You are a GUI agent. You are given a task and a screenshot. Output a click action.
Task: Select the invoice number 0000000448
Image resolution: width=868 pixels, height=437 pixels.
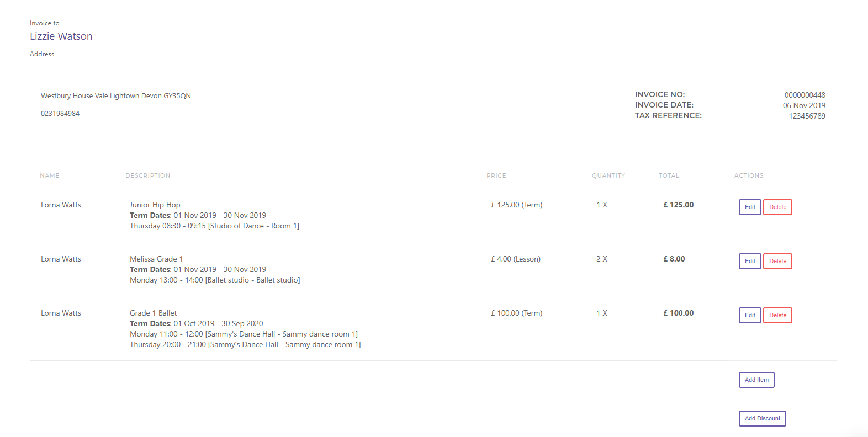pyautogui.click(x=805, y=95)
